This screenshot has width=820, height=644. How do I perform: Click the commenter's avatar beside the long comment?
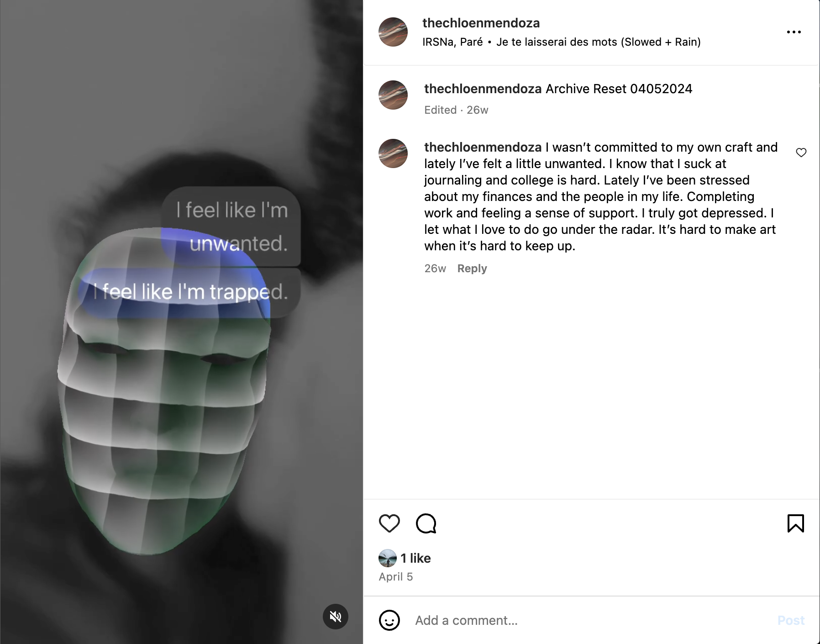coord(393,153)
